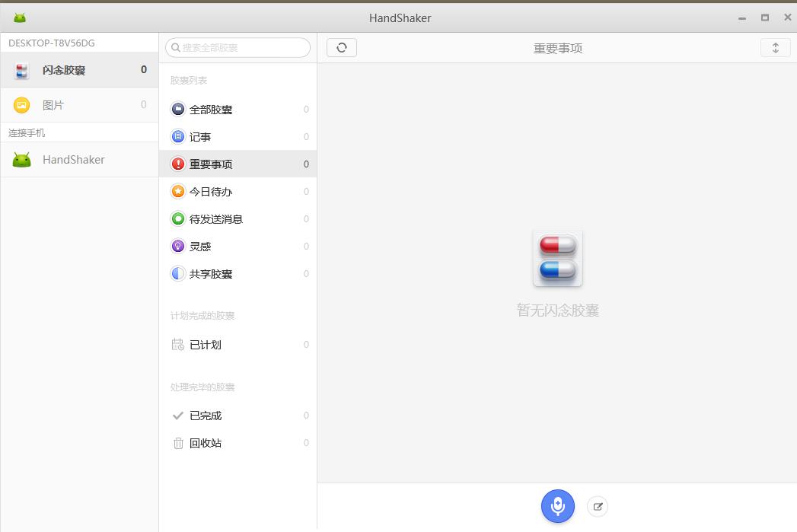Click the HandShaker connect phone entry
This screenshot has height=532, width=797.
(x=74, y=159)
